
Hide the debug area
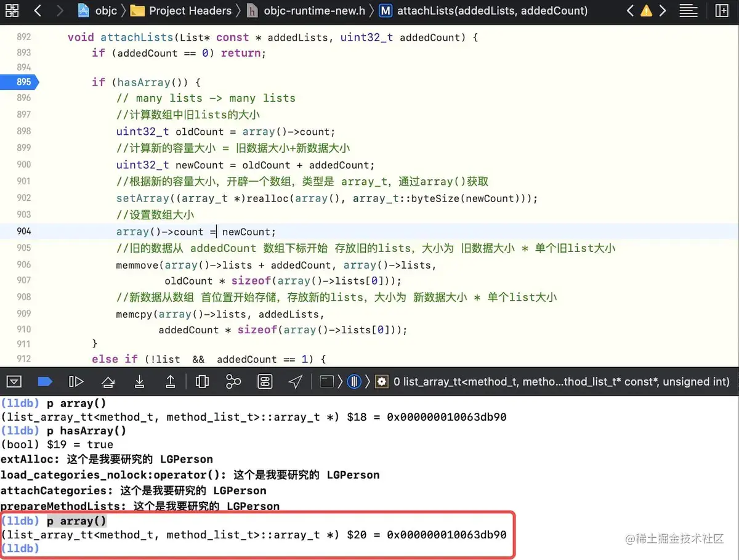pos(14,382)
